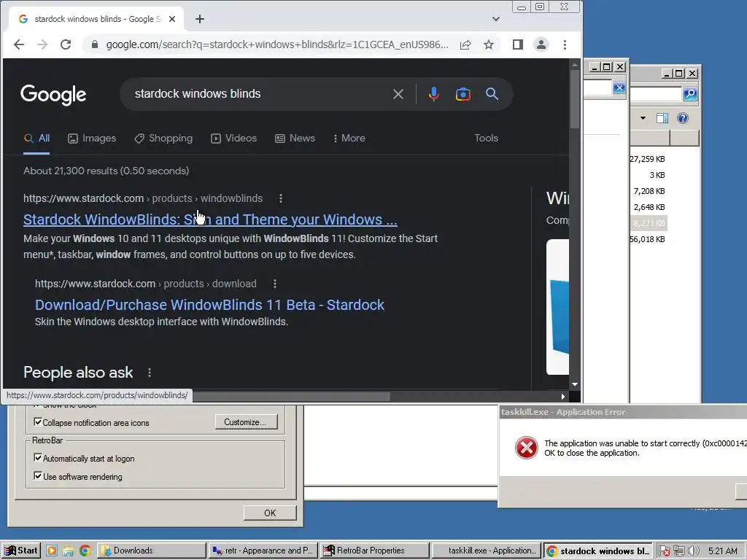Click the security flag tray icon
This screenshot has width=747, height=560.
(x=665, y=551)
